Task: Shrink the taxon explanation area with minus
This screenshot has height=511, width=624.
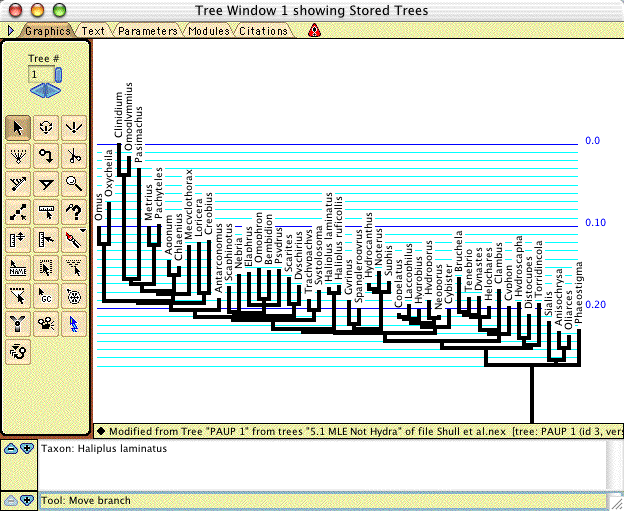Action: tap(11, 449)
